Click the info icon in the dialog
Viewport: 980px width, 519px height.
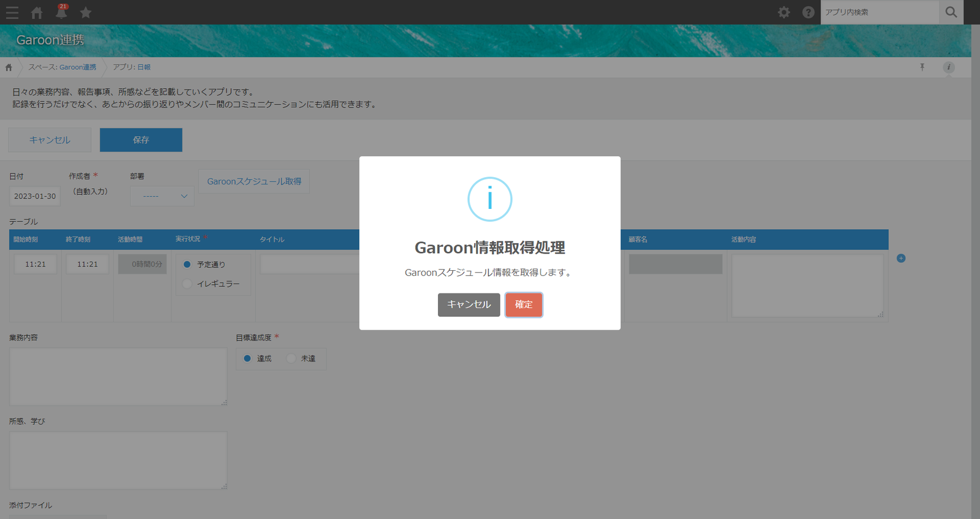(490, 199)
